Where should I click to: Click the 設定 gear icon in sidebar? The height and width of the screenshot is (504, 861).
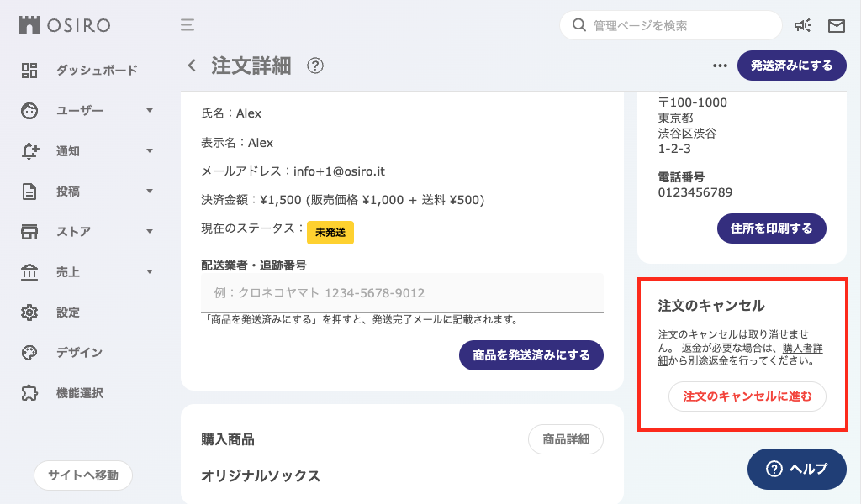click(30, 312)
